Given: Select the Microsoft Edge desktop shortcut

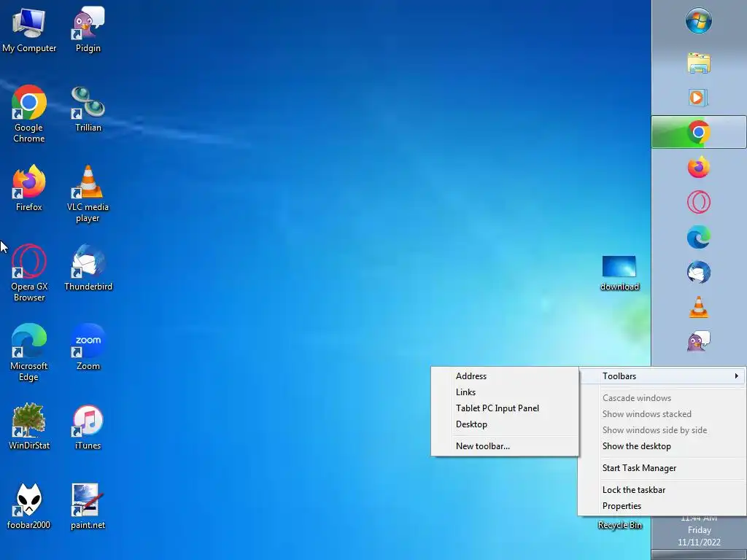Looking at the screenshot, I should [29, 352].
